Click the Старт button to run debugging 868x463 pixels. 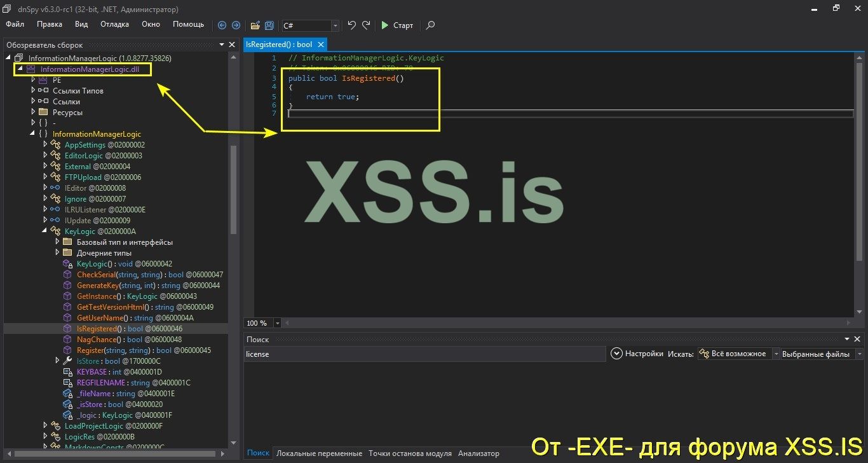click(x=397, y=25)
